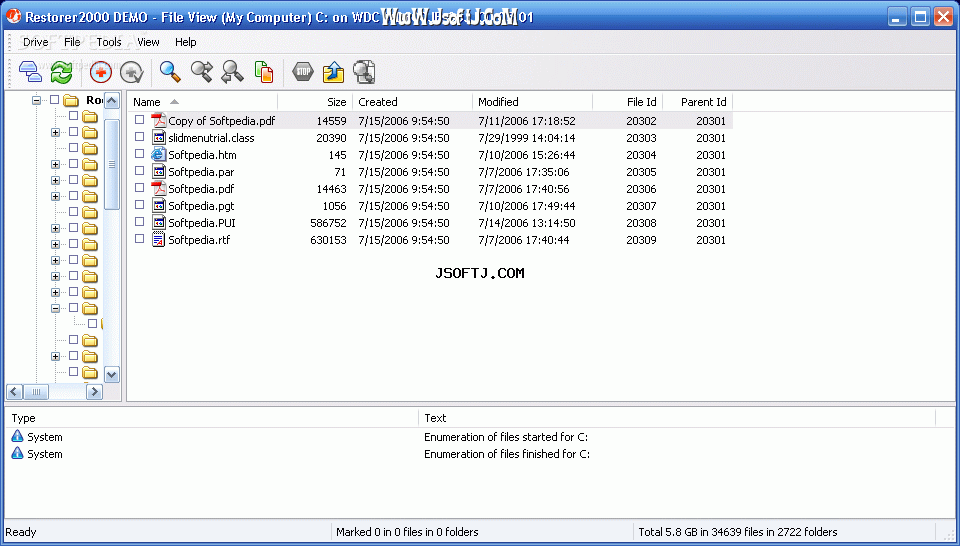
Task: Open the Tools menu
Action: [109, 42]
